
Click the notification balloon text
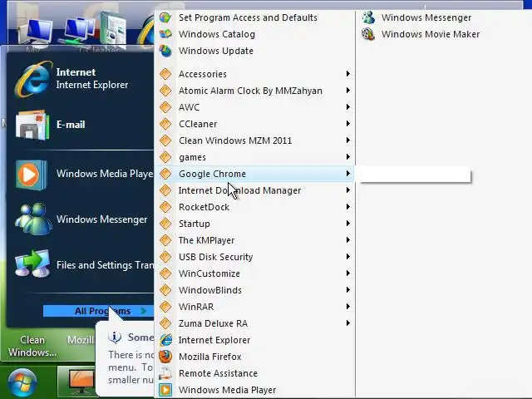[x=131, y=367]
